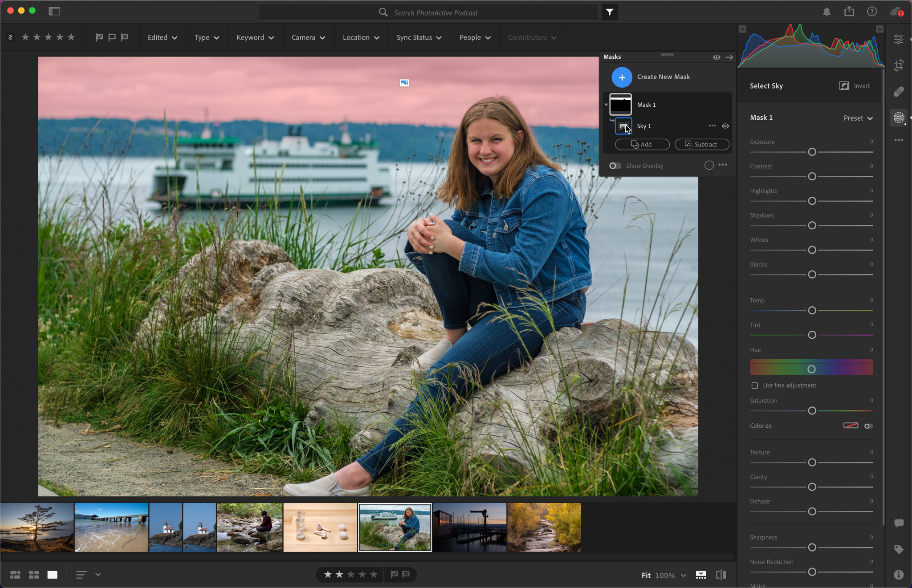Open the filter funnel icon by search

[x=610, y=12]
